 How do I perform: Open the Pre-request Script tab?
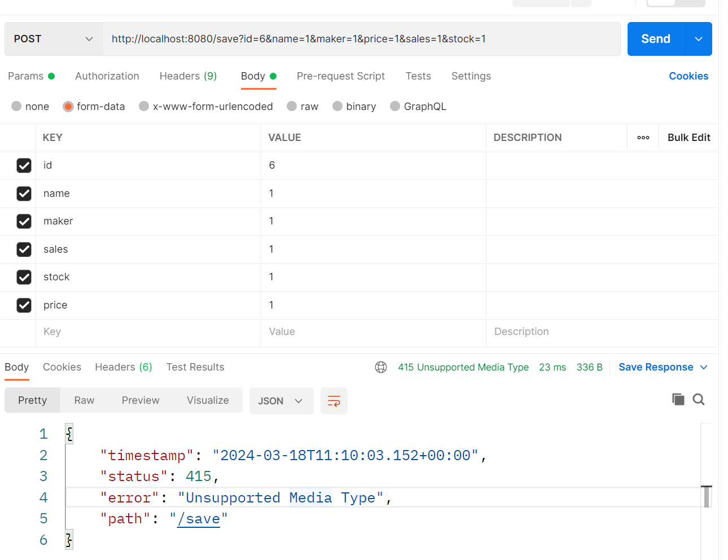[341, 76]
